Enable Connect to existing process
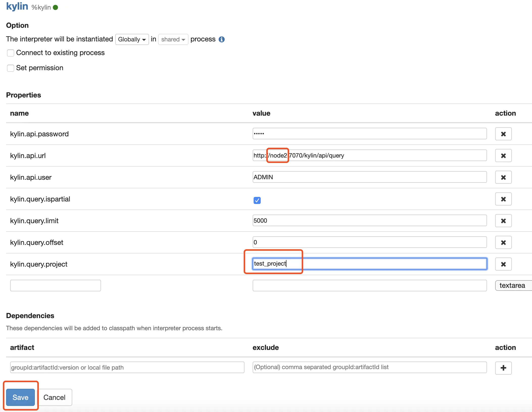 click(11, 53)
